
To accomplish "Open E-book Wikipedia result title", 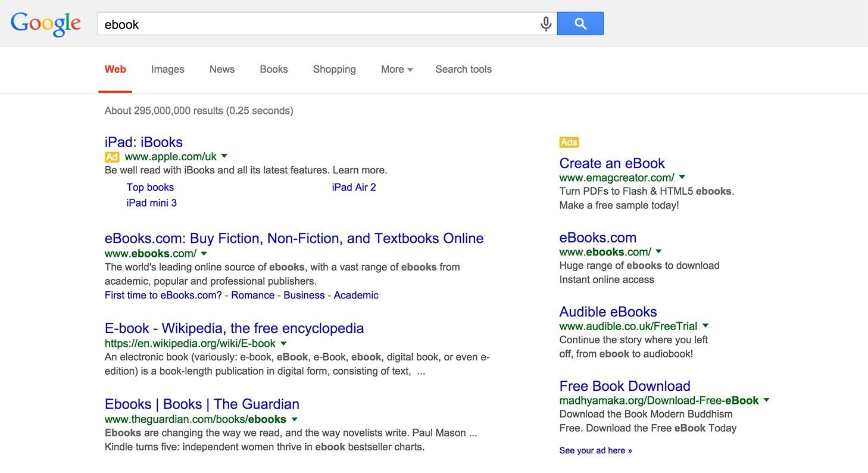I will point(234,328).
